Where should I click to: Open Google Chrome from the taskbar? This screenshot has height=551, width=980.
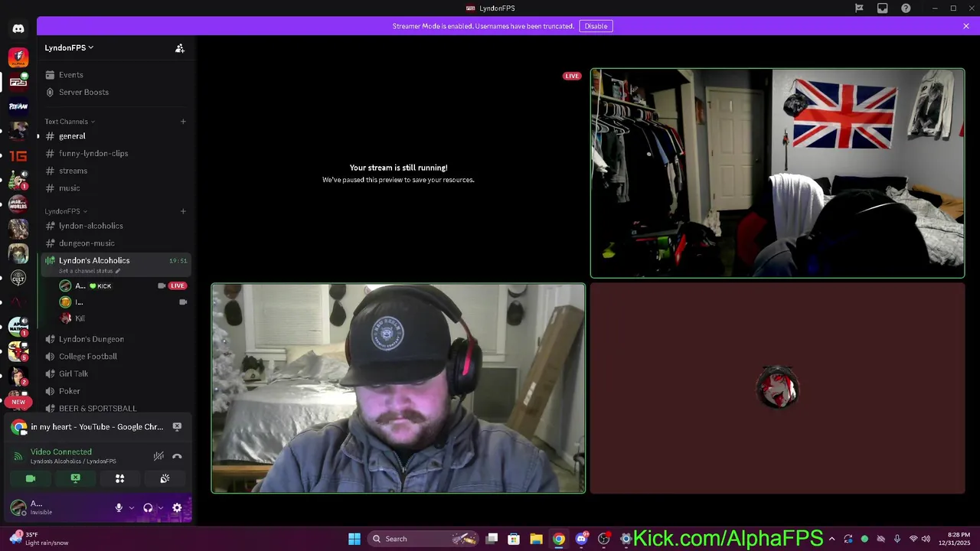point(559,539)
